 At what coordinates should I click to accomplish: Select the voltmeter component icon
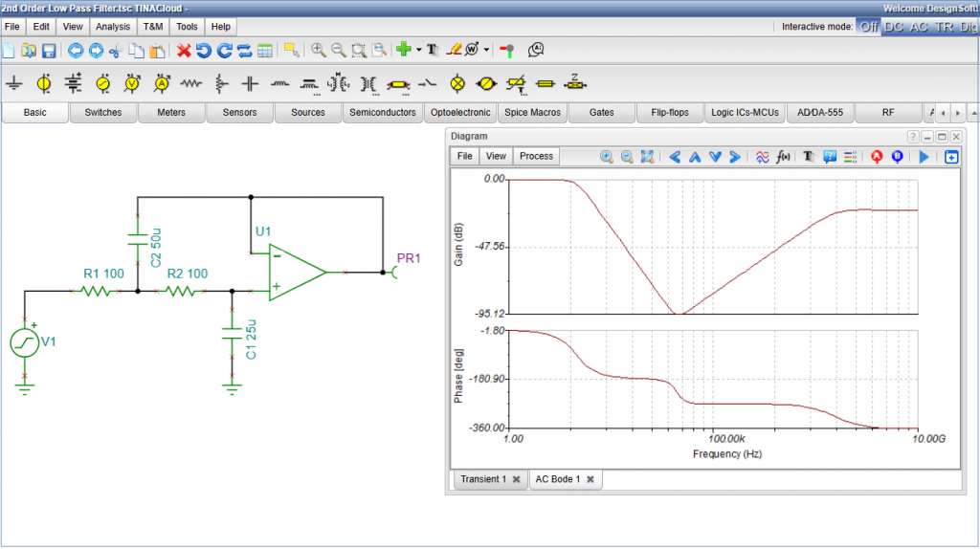click(132, 84)
